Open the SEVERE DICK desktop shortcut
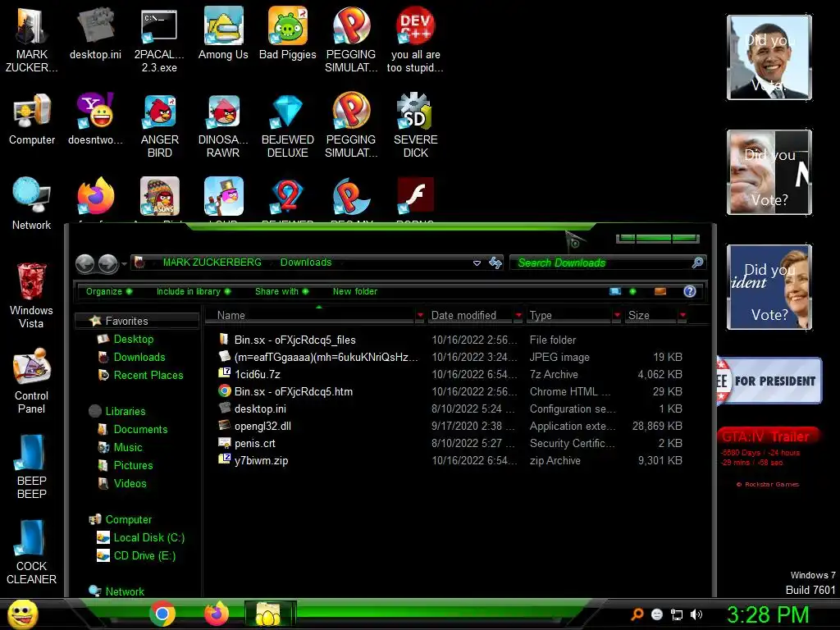 point(415,126)
